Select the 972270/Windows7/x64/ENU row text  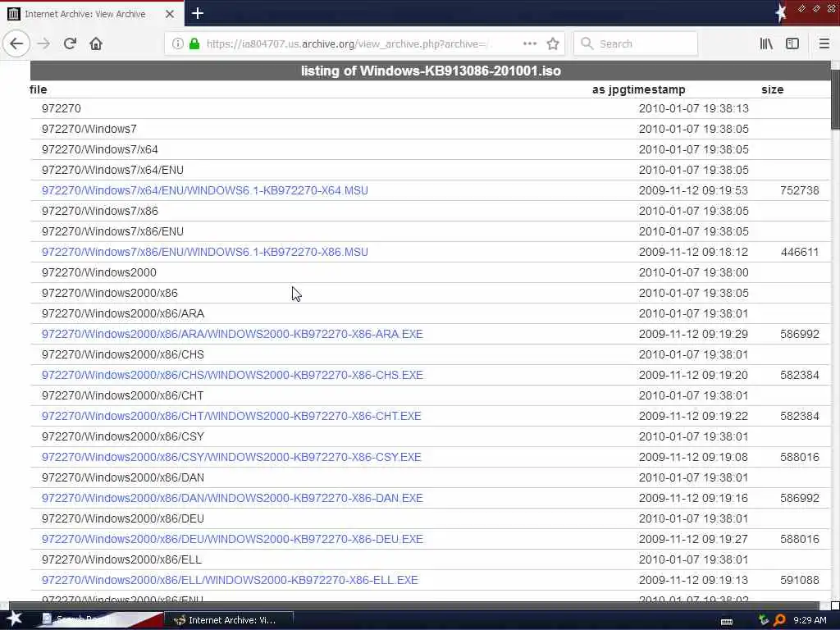tap(112, 170)
